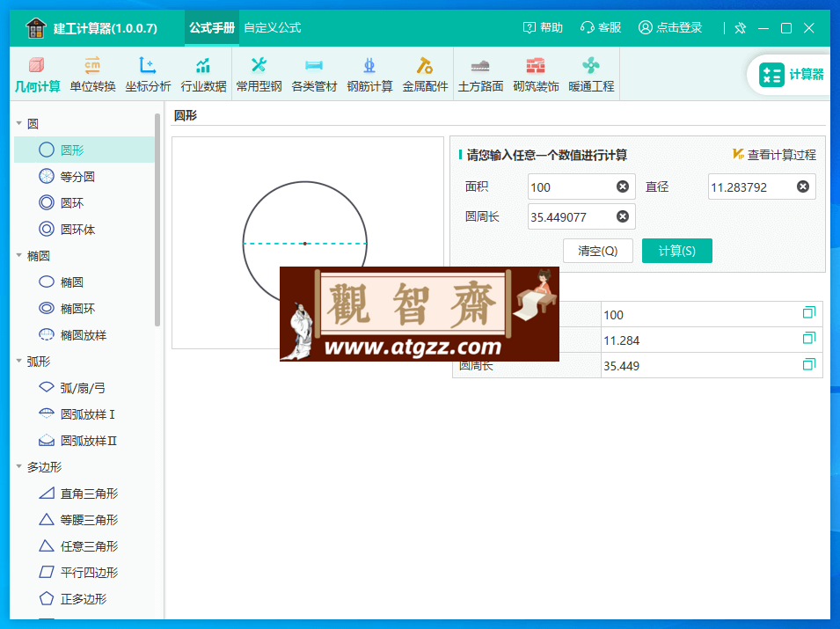Copy the result value 11.284
The height and width of the screenshot is (629, 840).
click(x=809, y=338)
